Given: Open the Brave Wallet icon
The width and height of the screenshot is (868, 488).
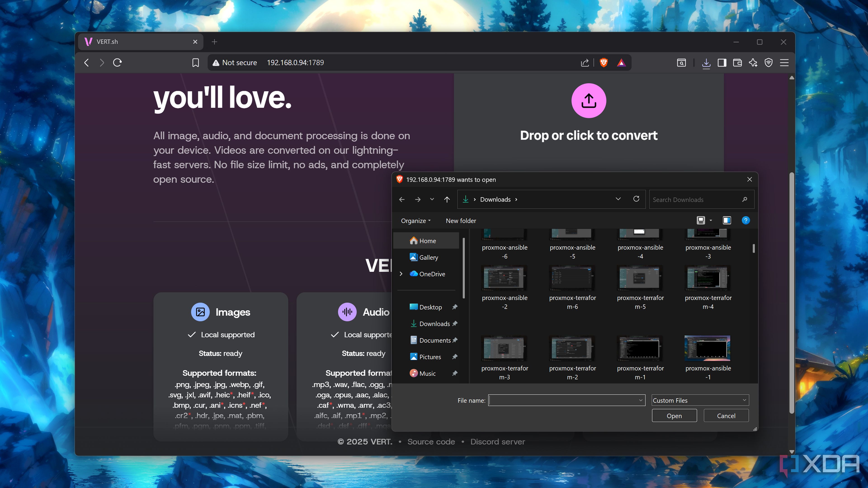Looking at the screenshot, I should (x=737, y=63).
